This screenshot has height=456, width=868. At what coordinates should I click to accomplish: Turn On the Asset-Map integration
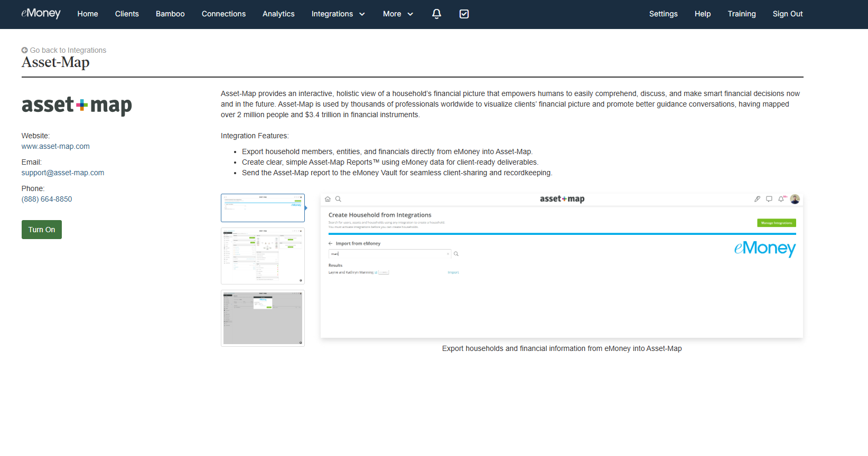pos(42,230)
